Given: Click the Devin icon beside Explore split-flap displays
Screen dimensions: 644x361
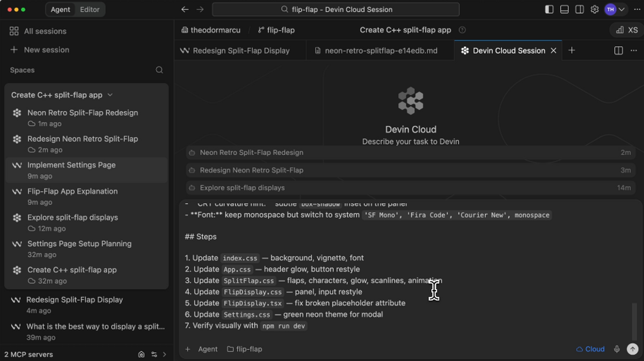Looking at the screenshot, I should pos(17,218).
